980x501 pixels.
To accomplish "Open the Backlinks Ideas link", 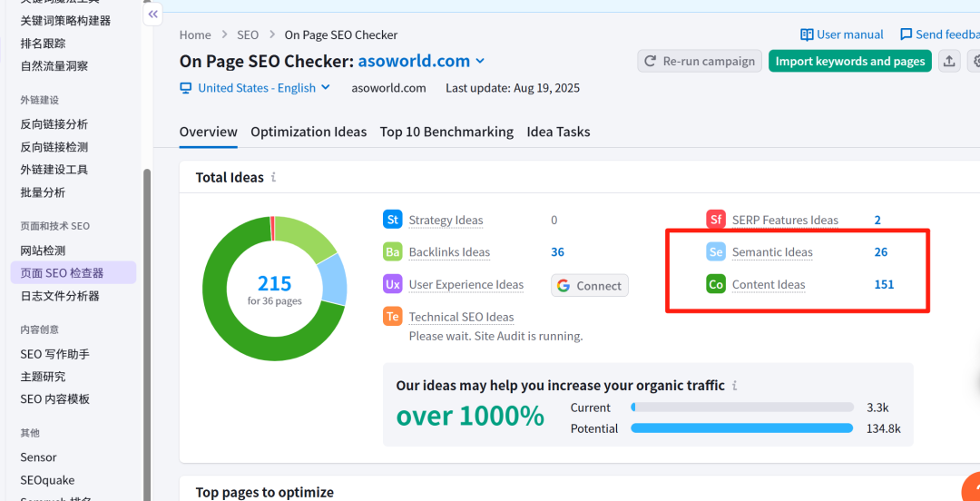I will [x=449, y=252].
